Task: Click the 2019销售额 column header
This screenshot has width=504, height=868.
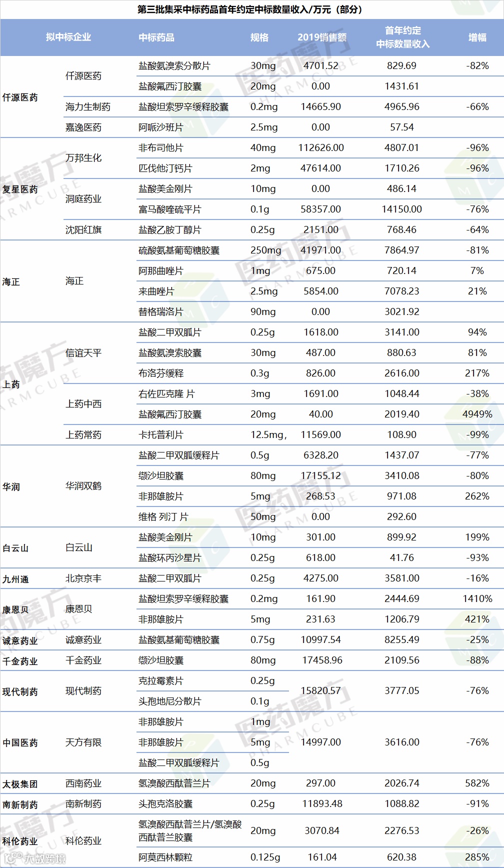Action: pos(322,37)
